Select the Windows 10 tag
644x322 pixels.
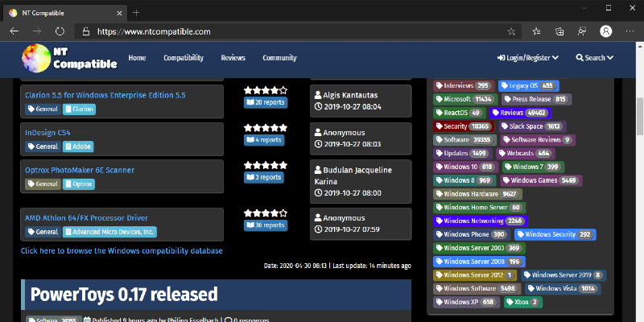466,167
